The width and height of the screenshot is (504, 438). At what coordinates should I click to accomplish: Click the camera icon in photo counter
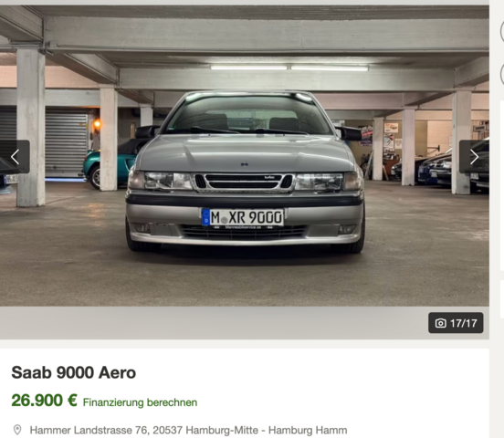(x=441, y=323)
